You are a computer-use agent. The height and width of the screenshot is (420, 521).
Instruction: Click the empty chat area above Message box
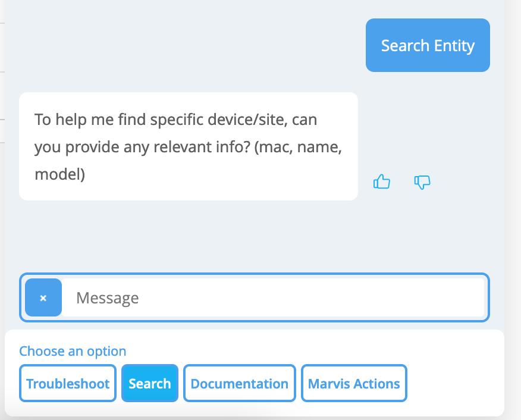238,238
